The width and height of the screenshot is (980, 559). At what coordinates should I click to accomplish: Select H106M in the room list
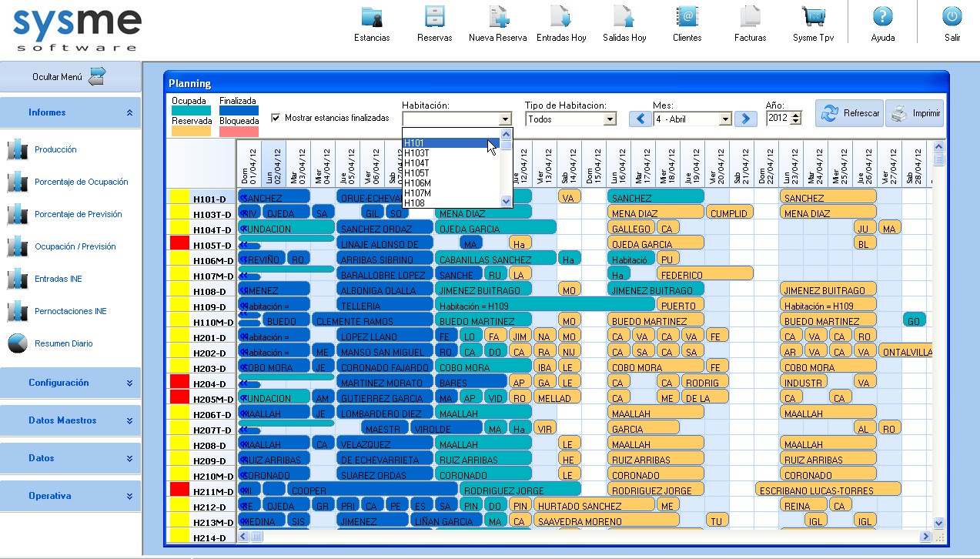[x=451, y=183]
